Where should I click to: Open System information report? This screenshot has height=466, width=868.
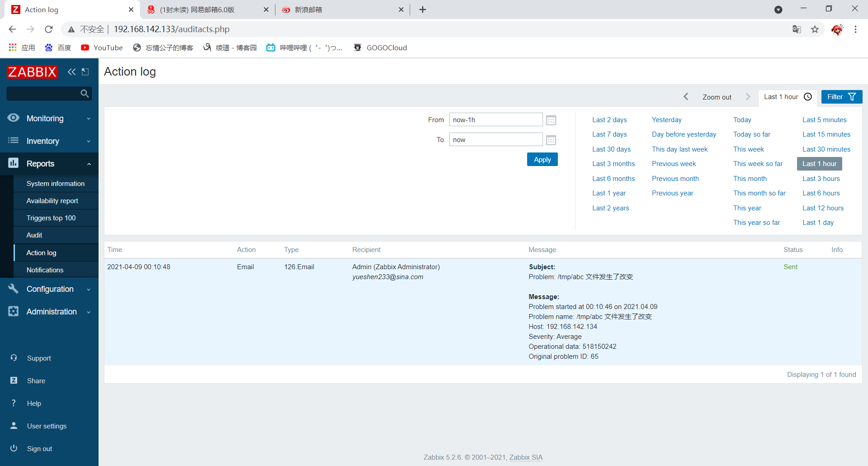pos(56,184)
